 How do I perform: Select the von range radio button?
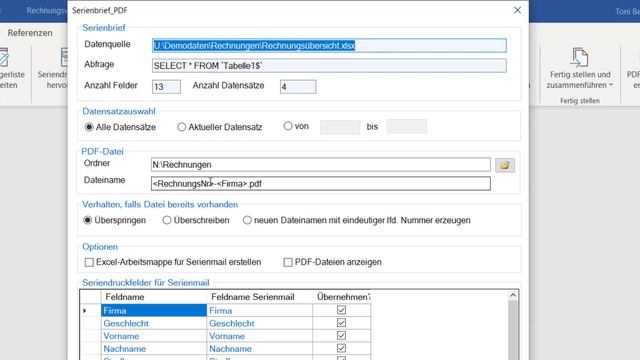pos(288,126)
